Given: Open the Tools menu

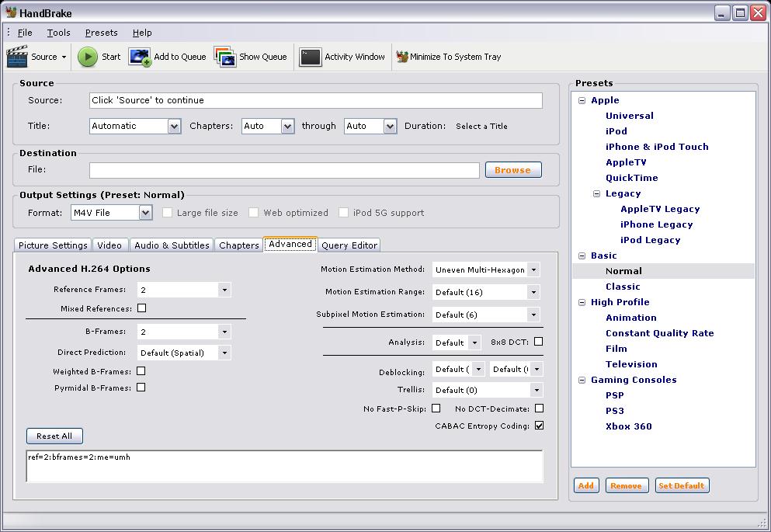Looking at the screenshot, I should 58,33.
